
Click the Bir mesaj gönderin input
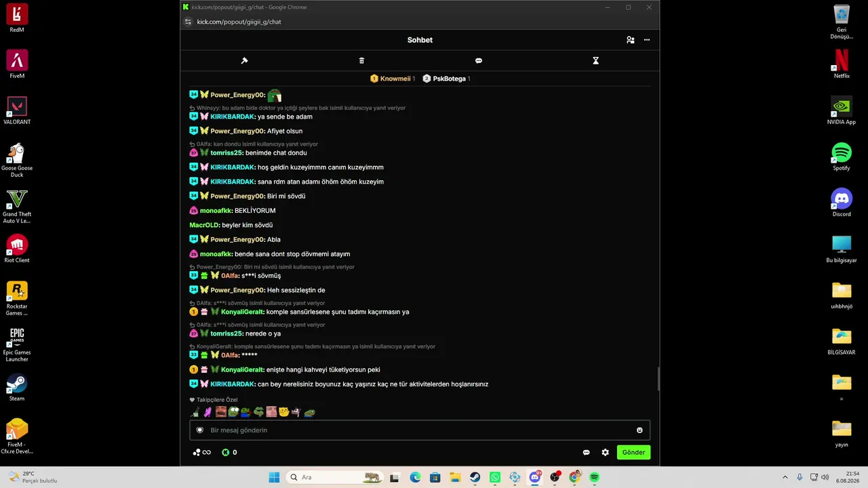420,430
